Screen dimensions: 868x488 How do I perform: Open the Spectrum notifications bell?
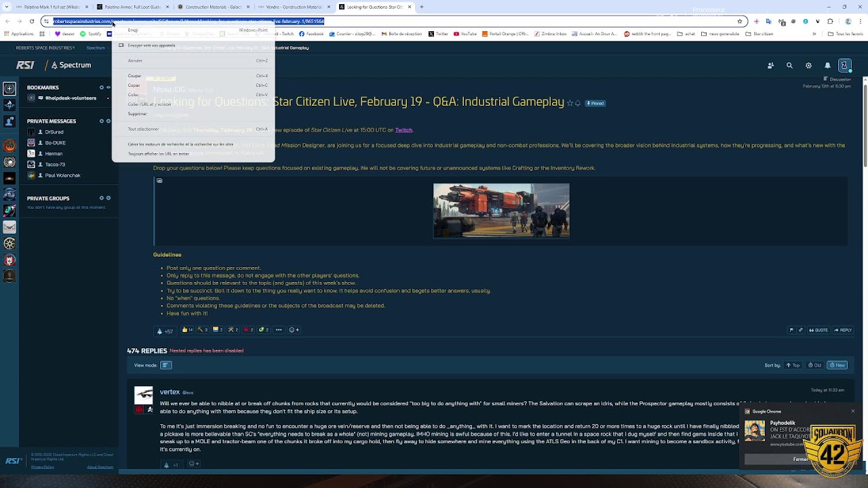(x=827, y=66)
